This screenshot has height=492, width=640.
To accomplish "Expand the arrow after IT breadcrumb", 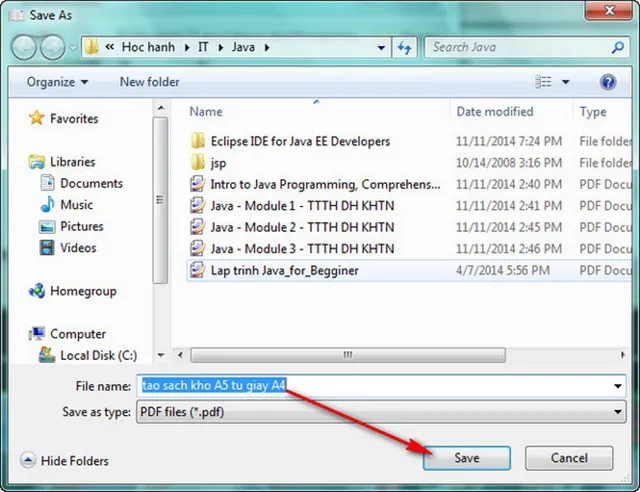I will click(221, 48).
